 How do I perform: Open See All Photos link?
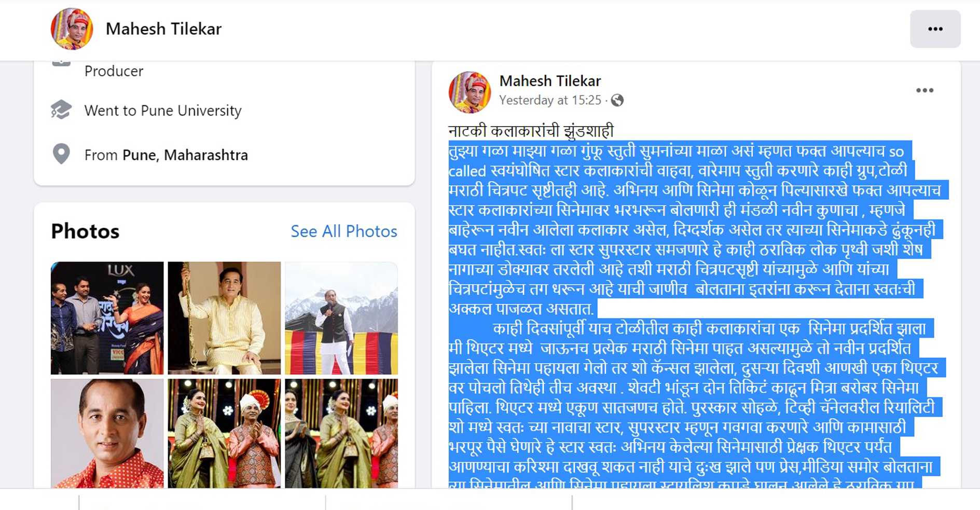tap(344, 231)
